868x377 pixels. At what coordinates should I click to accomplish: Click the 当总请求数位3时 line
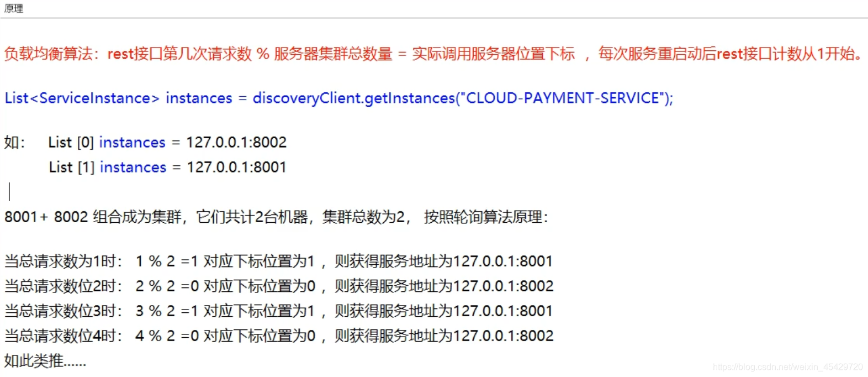click(x=278, y=311)
